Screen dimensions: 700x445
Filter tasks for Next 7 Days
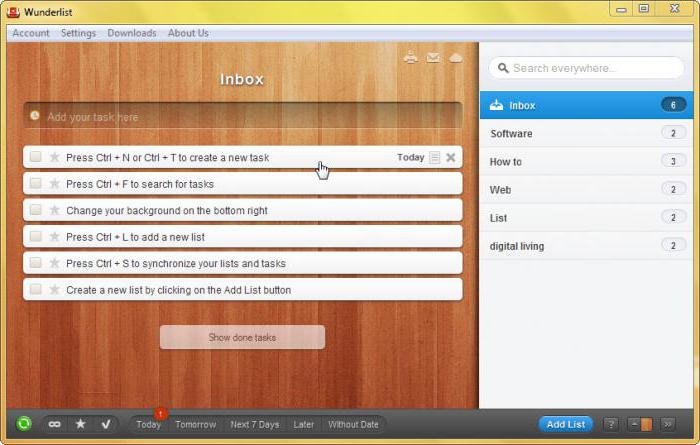254,424
